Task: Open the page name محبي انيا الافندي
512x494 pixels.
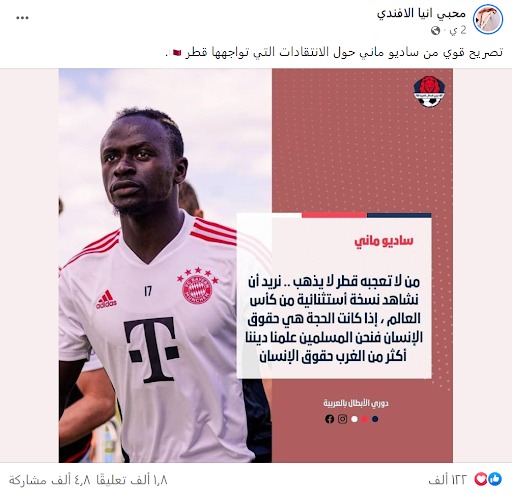Action: click(421, 13)
